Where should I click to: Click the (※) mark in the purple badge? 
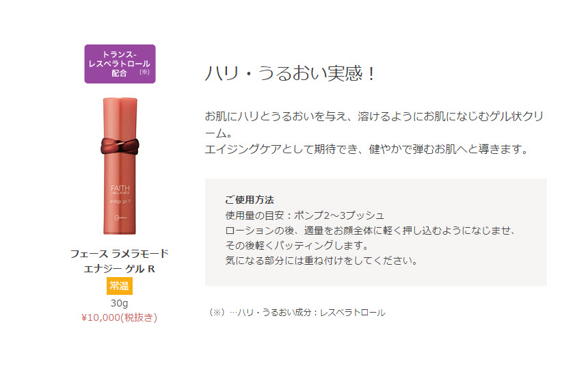coord(145,72)
